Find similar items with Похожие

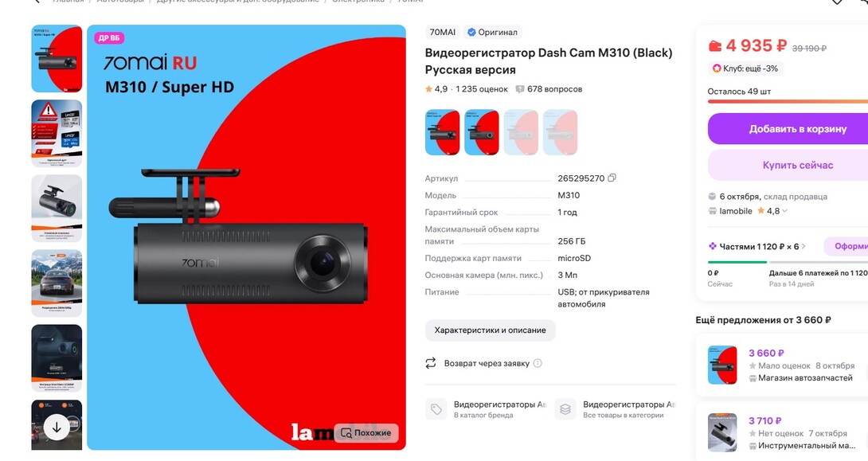coord(366,433)
